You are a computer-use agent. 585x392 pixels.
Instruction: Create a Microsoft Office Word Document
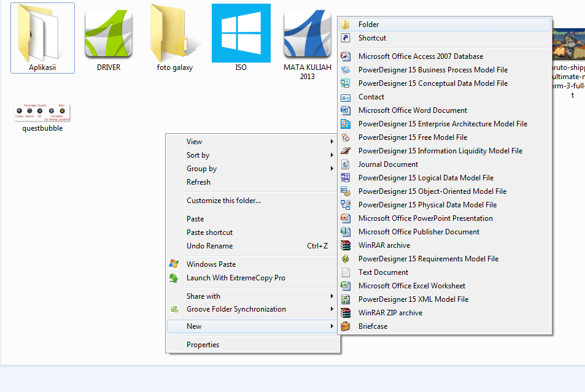click(444, 110)
